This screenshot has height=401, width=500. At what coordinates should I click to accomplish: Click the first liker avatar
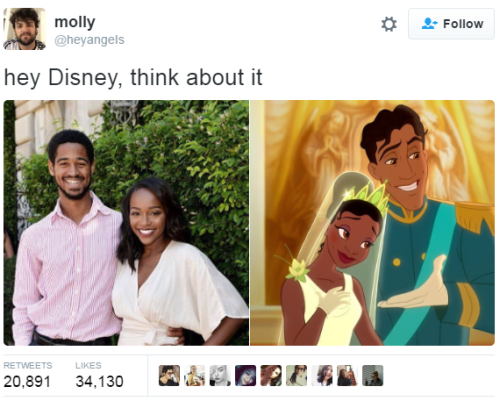(x=169, y=376)
